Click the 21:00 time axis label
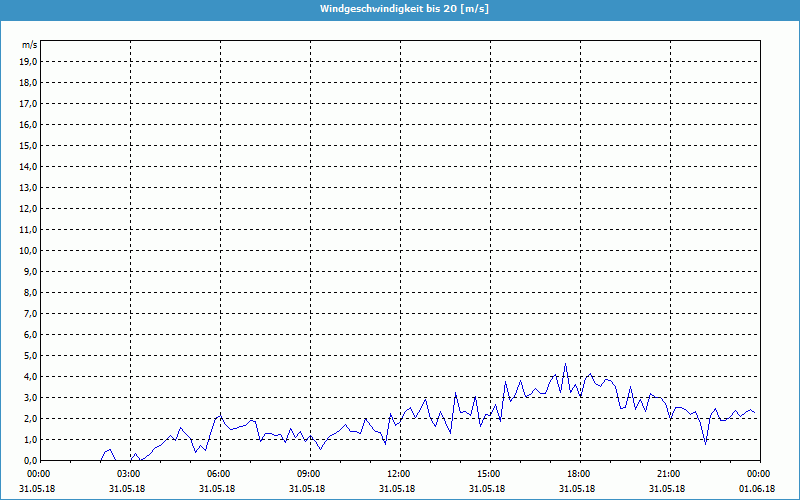 pyautogui.click(x=668, y=474)
